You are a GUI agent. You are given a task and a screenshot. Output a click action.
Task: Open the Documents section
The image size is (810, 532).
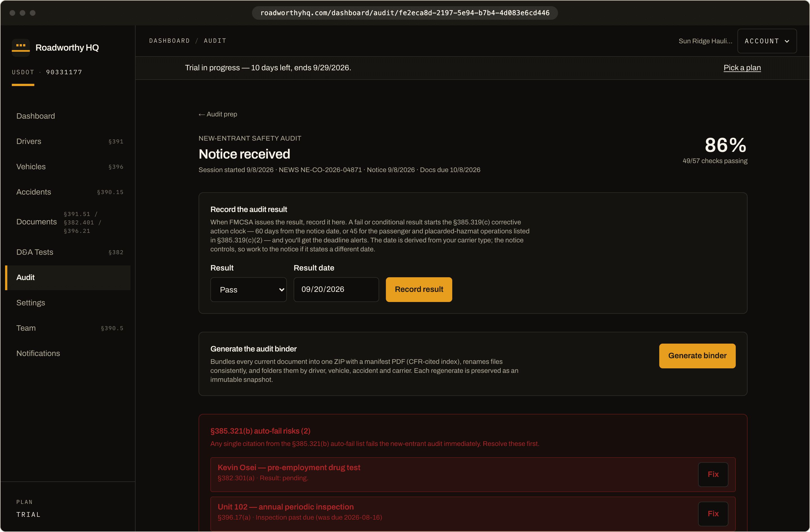point(68,222)
